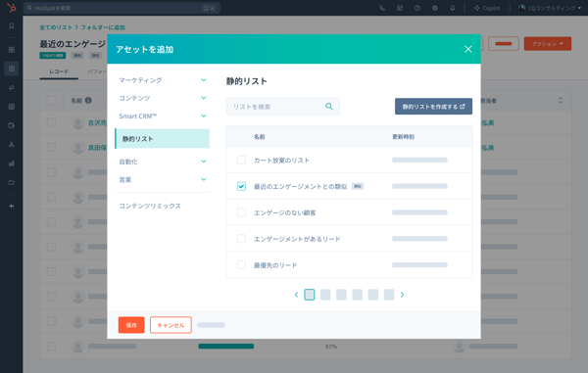Open the marketplace icon in the top bar
The width and height of the screenshot is (588, 373).
click(400, 8)
